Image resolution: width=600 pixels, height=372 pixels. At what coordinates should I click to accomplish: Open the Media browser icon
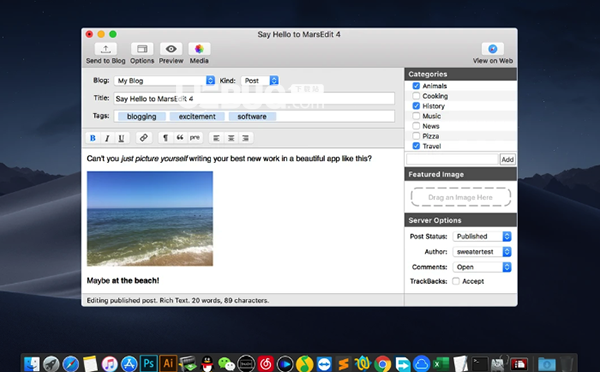(199, 49)
